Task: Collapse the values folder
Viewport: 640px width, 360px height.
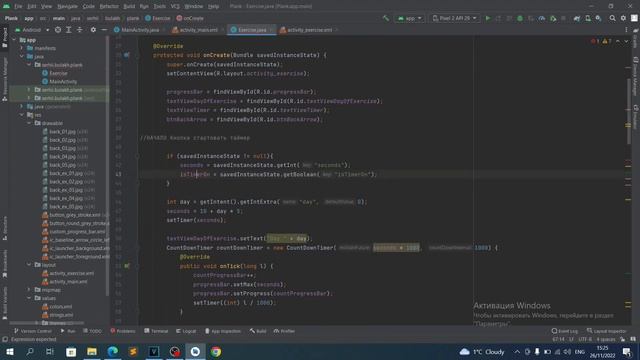Action: [29, 298]
